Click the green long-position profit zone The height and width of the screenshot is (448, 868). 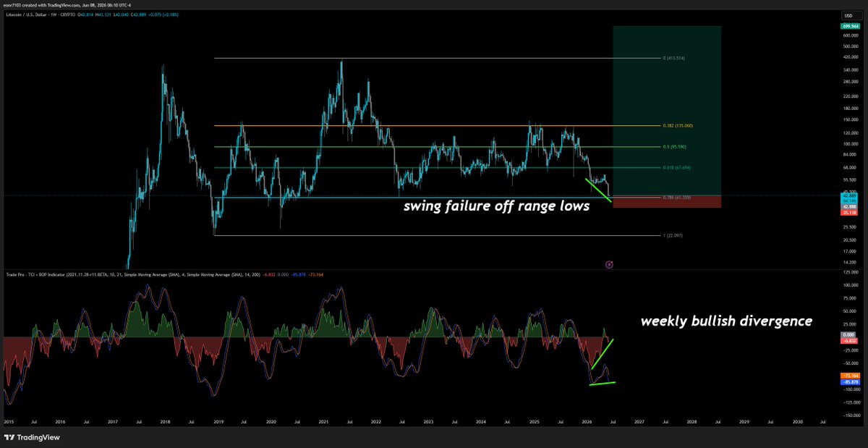667,110
